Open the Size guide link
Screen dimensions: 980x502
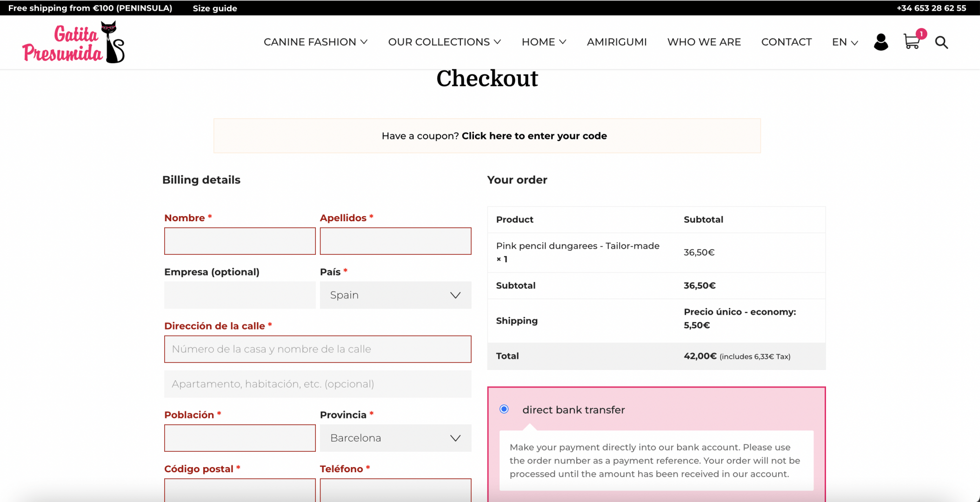click(215, 8)
